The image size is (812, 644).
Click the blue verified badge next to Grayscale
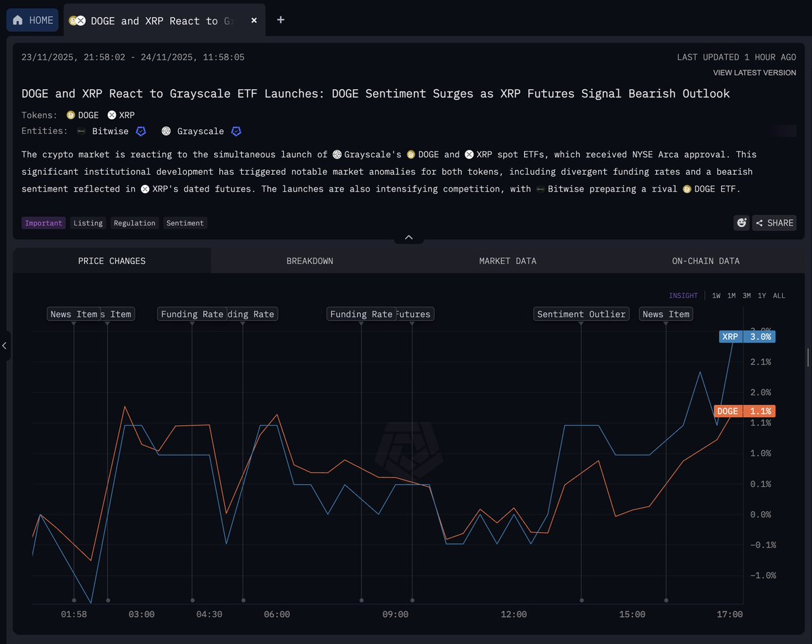[x=236, y=131]
